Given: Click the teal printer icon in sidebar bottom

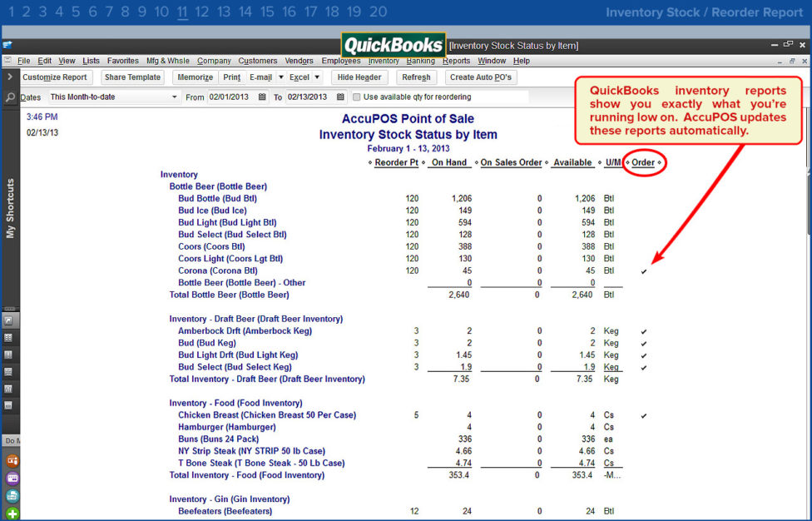Looking at the screenshot, I should (x=12, y=496).
